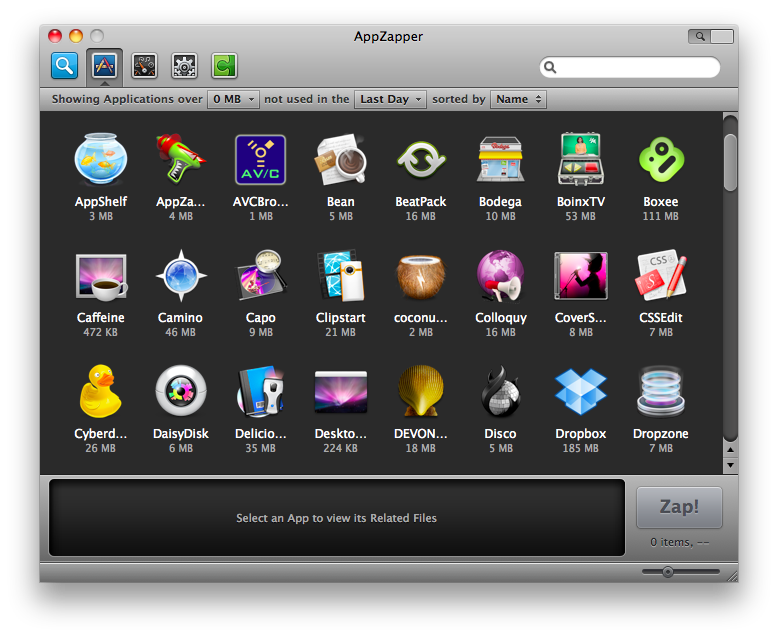The width and height of the screenshot is (778, 637).
Task: Open the sorted by Name dropdown
Action: point(518,99)
